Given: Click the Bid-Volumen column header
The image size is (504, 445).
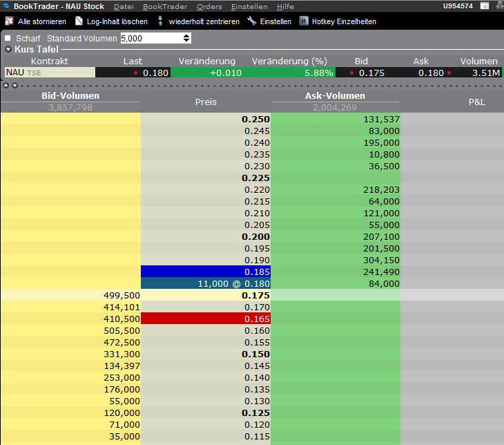Looking at the screenshot, I should pos(70,96).
